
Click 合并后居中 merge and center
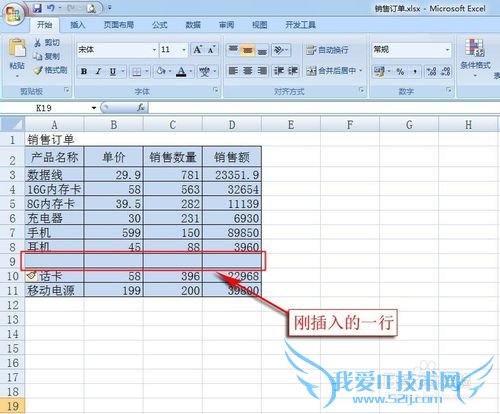pos(331,71)
